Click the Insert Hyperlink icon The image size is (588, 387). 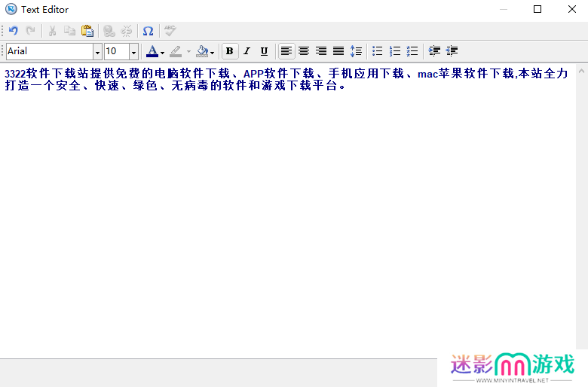[x=109, y=31]
